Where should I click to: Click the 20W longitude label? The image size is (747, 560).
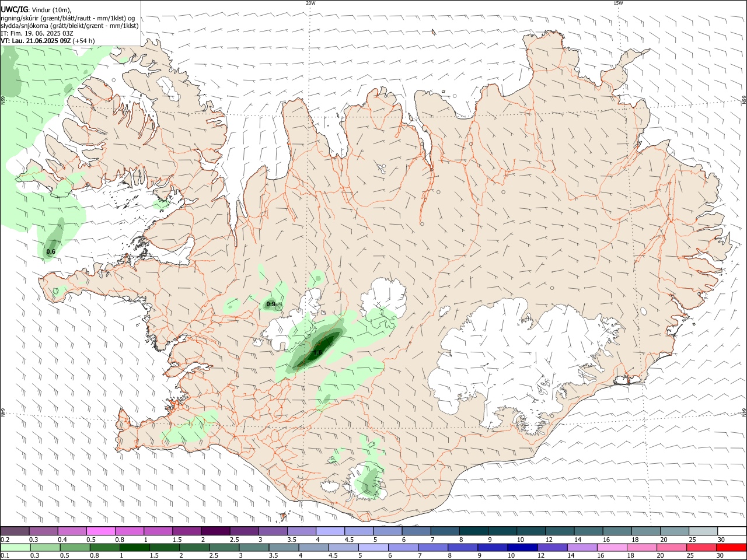(310, 3)
